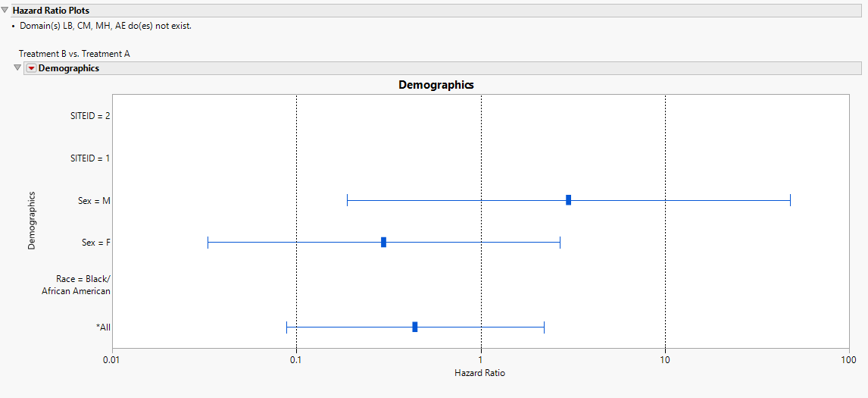
Task: Click the Sex = F hazard ratio marker
Action: coord(383,243)
